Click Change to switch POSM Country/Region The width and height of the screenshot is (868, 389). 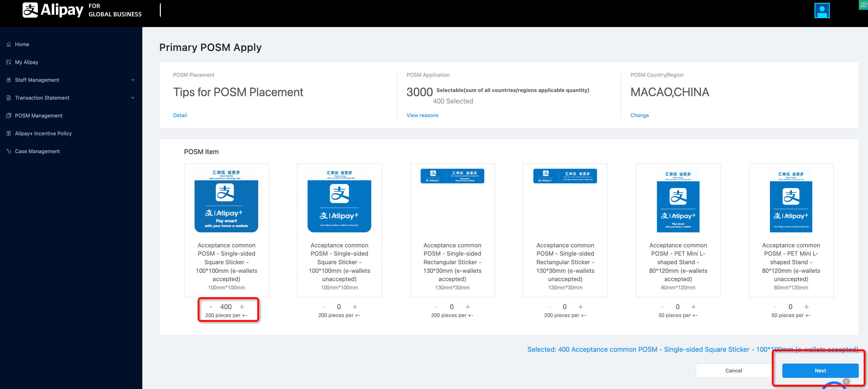(x=639, y=115)
